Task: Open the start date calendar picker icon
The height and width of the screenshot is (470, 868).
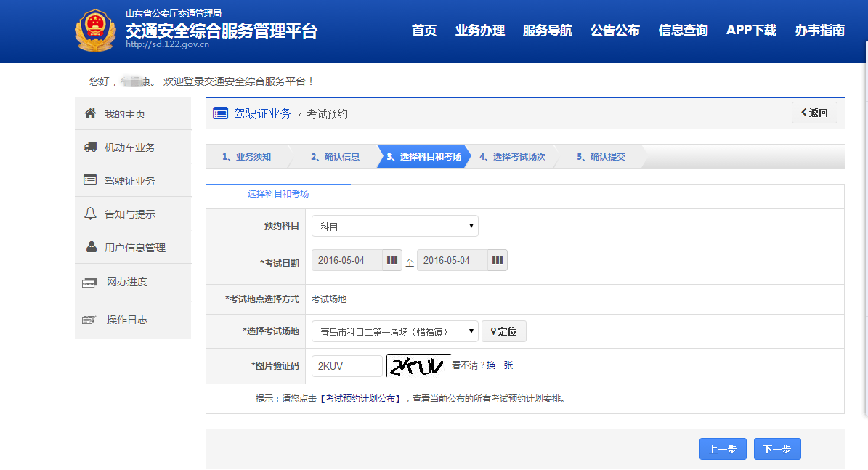Action: tap(392, 260)
